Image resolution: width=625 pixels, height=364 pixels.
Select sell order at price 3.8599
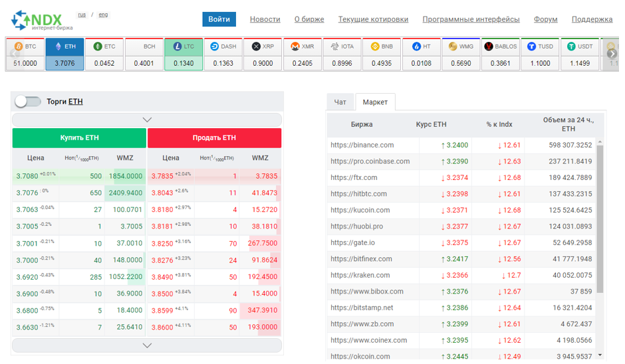(x=215, y=310)
